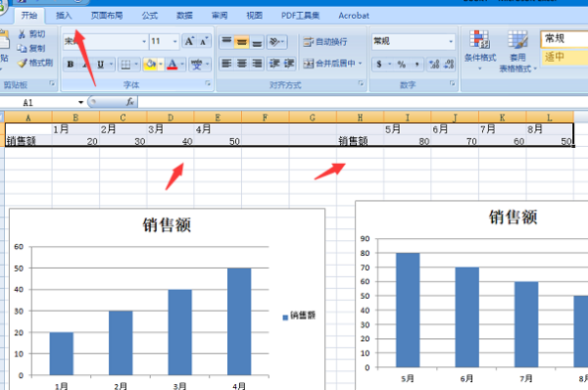
Task: Expand the font color dropdown arrow
Action: click(182, 65)
